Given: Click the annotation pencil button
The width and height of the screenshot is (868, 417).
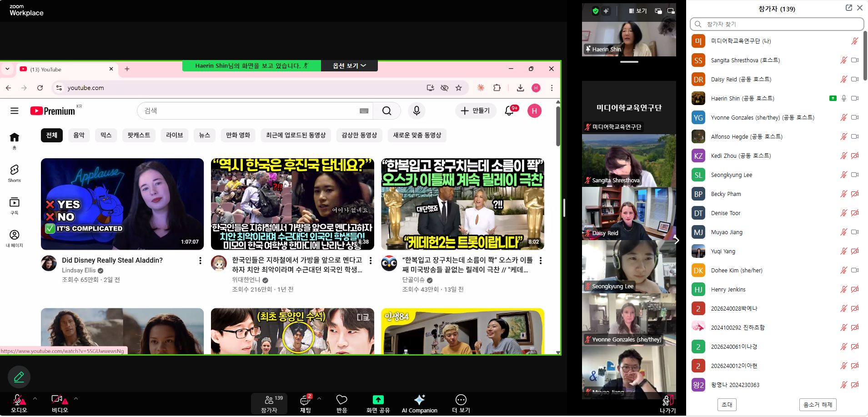Looking at the screenshot, I should [x=19, y=377].
